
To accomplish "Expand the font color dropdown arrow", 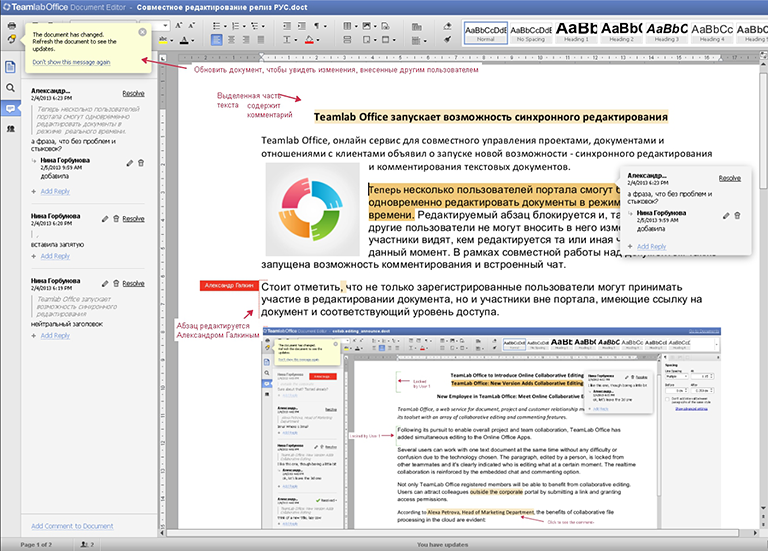I will 193,40.
